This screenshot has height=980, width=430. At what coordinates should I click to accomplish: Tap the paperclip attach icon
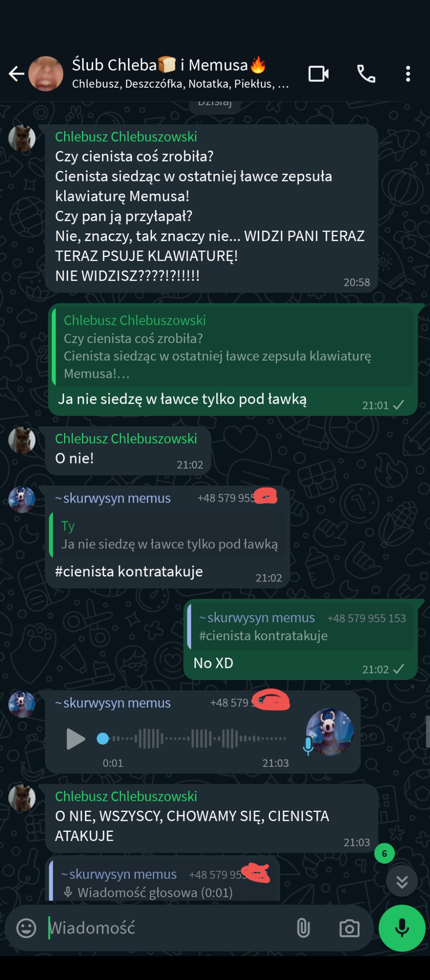tap(303, 928)
